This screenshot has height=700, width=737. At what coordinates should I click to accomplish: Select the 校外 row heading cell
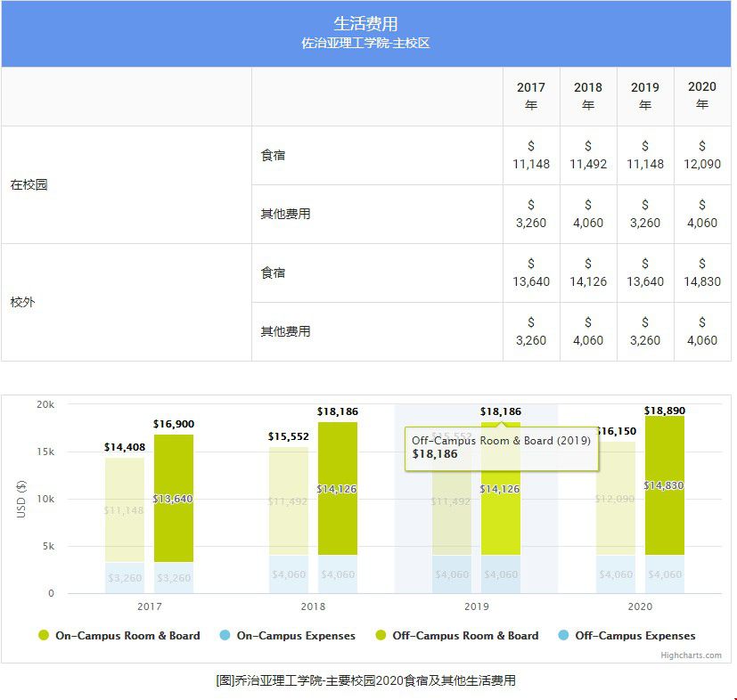126,303
